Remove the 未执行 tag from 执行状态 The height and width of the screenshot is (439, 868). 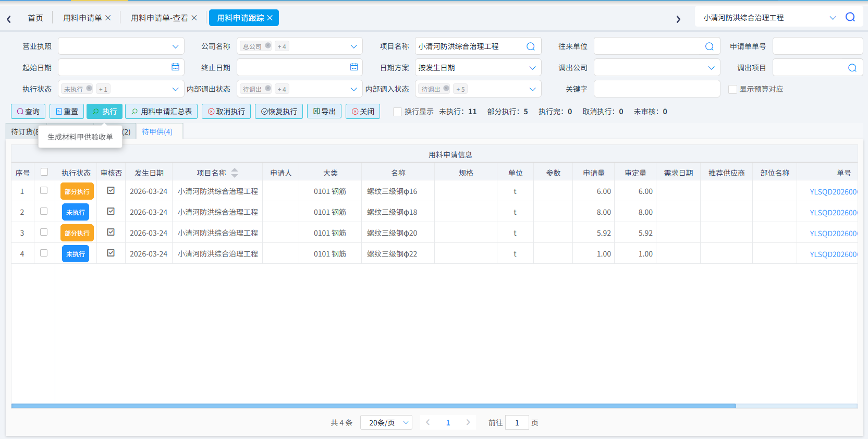coord(89,88)
